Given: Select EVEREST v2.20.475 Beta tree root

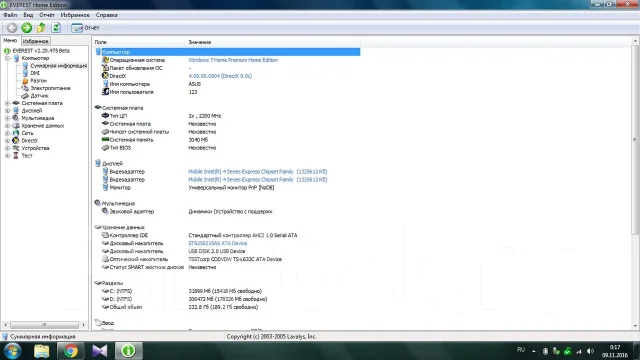Looking at the screenshot, I should (41, 51).
